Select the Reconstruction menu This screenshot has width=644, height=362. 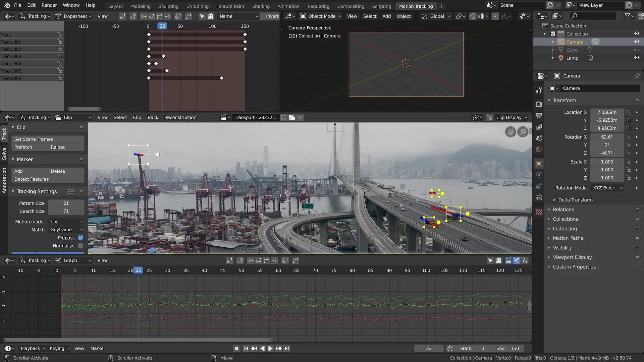pos(180,118)
